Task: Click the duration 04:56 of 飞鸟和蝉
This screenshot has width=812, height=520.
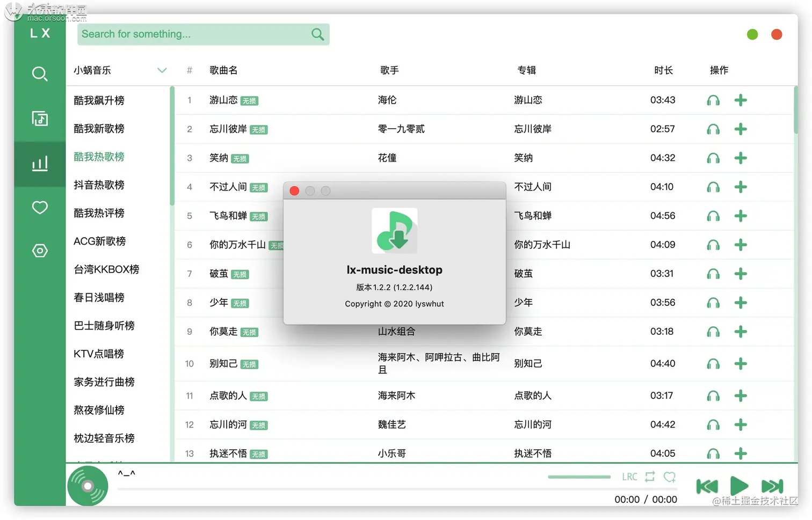Action: point(663,216)
